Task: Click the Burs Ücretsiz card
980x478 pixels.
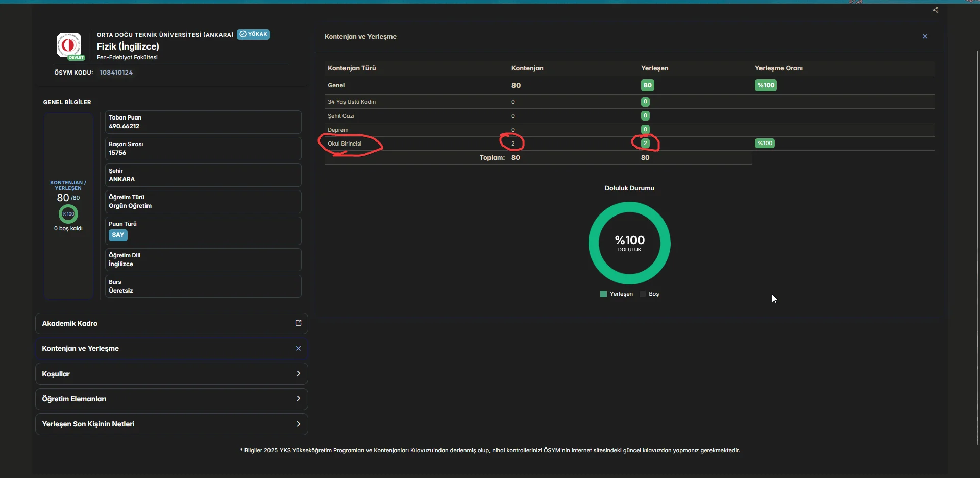Action: 203,286
